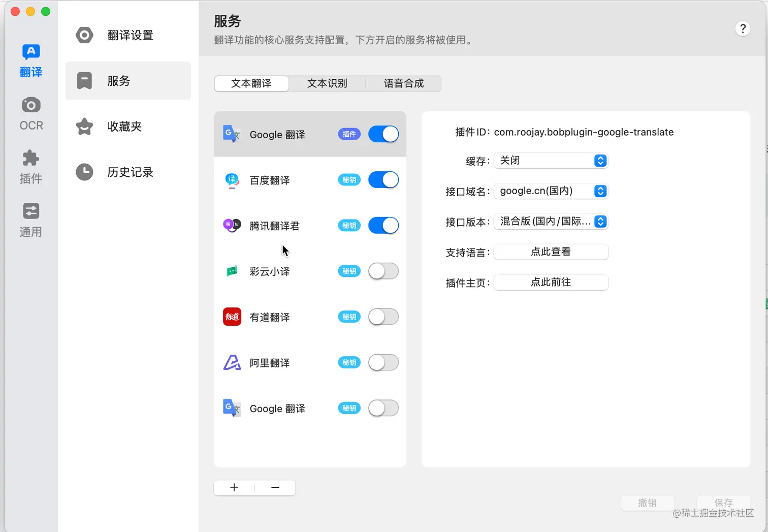Enable the 彩云小译 switch

coord(383,271)
